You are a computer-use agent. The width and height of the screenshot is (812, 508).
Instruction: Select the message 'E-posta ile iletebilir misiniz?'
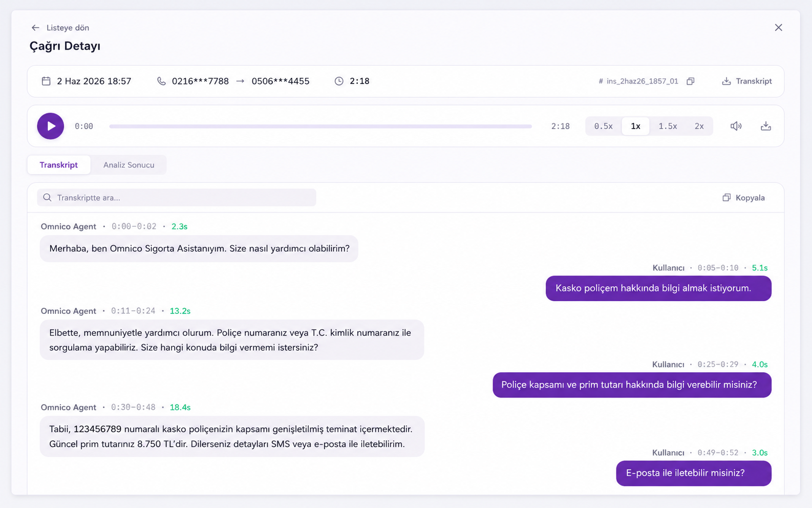[694, 473]
